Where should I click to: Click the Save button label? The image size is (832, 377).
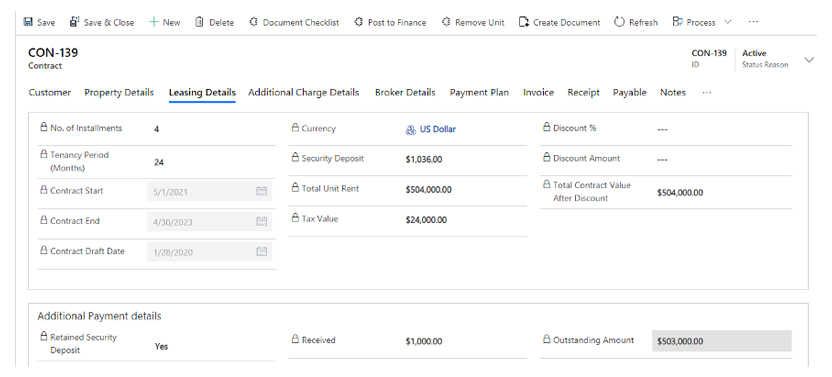coord(46,22)
